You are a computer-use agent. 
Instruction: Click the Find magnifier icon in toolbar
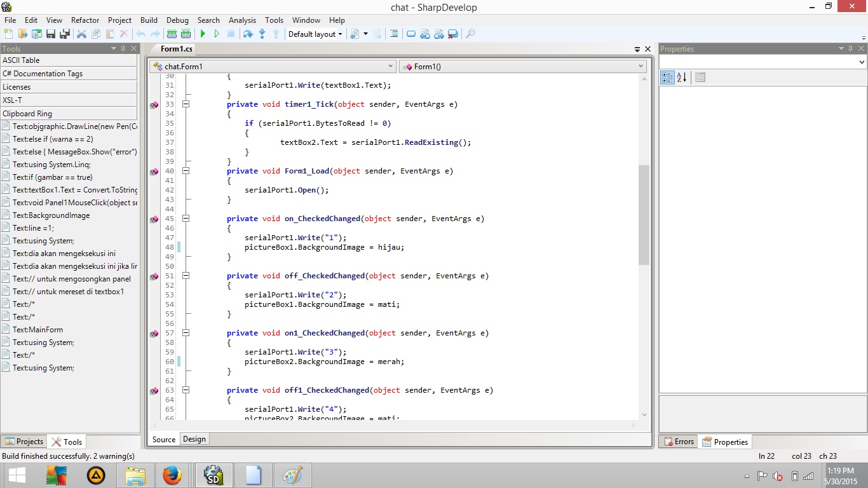[471, 34]
